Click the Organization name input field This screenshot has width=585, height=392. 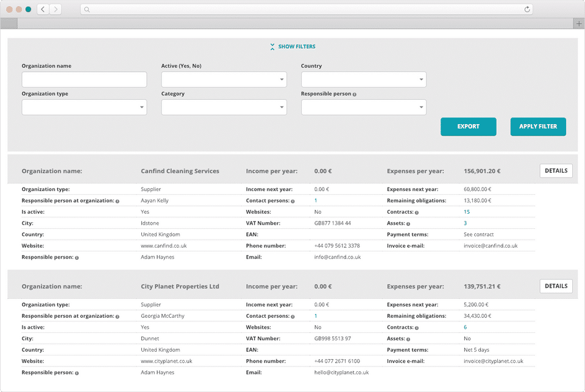click(x=84, y=79)
